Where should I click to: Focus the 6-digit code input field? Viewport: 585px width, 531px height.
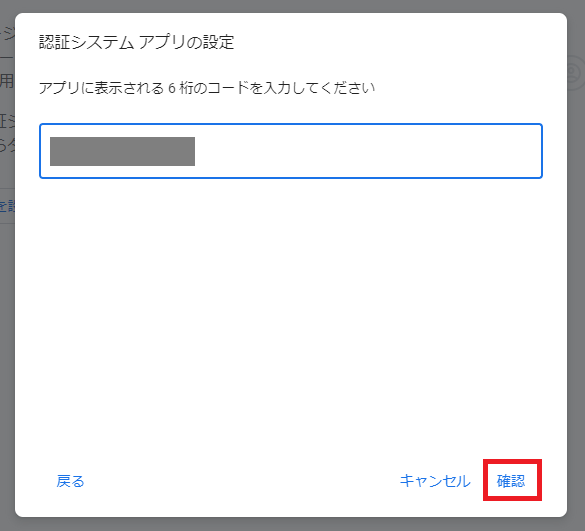pyautogui.click(x=291, y=151)
